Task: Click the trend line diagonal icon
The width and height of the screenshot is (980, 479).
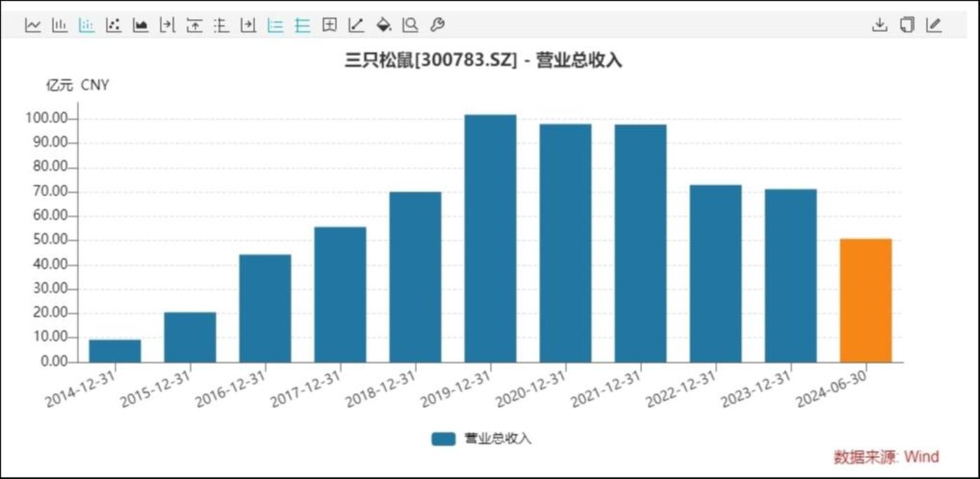Action: click(356, 25)
